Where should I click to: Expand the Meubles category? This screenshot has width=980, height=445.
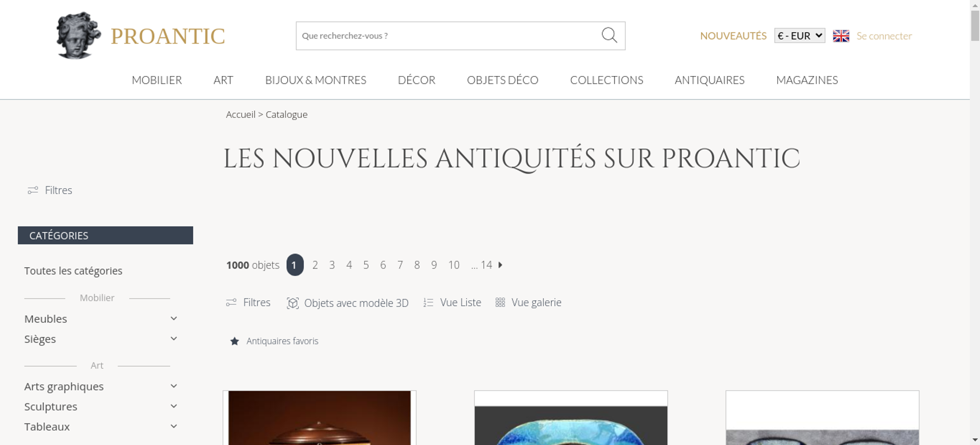coord(173,319)
